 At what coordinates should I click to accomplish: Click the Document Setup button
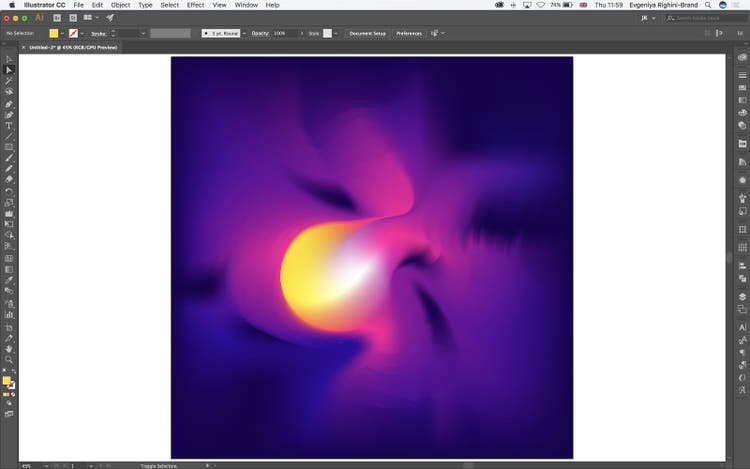tap(367, 33)
